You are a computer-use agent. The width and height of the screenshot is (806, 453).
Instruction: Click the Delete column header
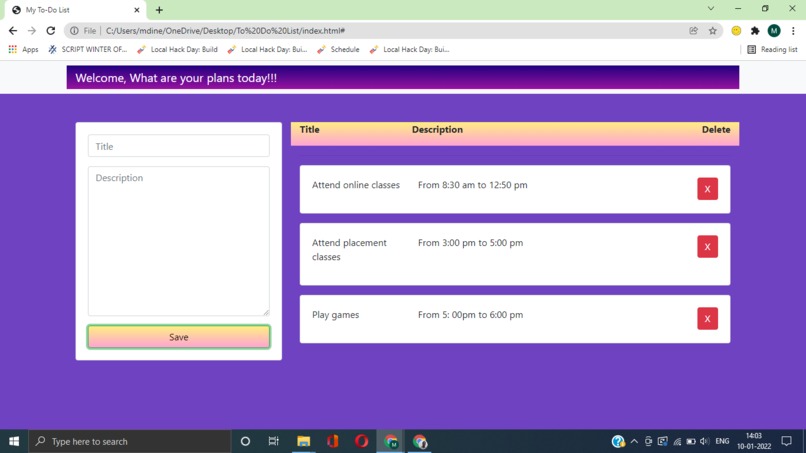716,130
